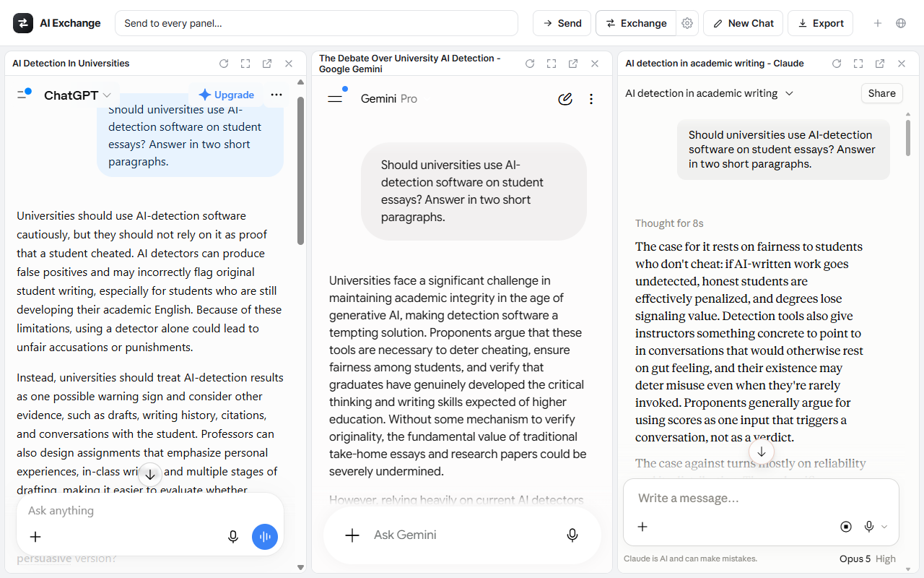Viewport: 924px width, 578px height.
Task: Open the Opus 5 High model selector
Action: [x=867, y=558]
